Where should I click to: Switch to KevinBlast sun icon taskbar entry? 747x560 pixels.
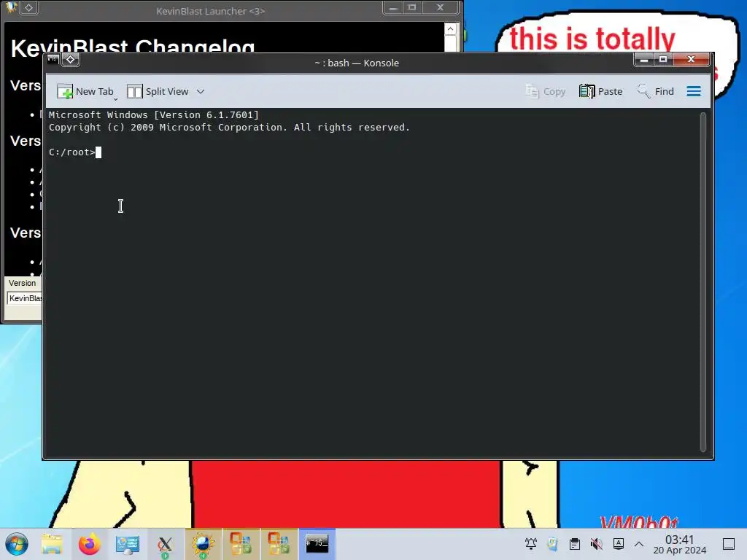[x=203, y=544]
